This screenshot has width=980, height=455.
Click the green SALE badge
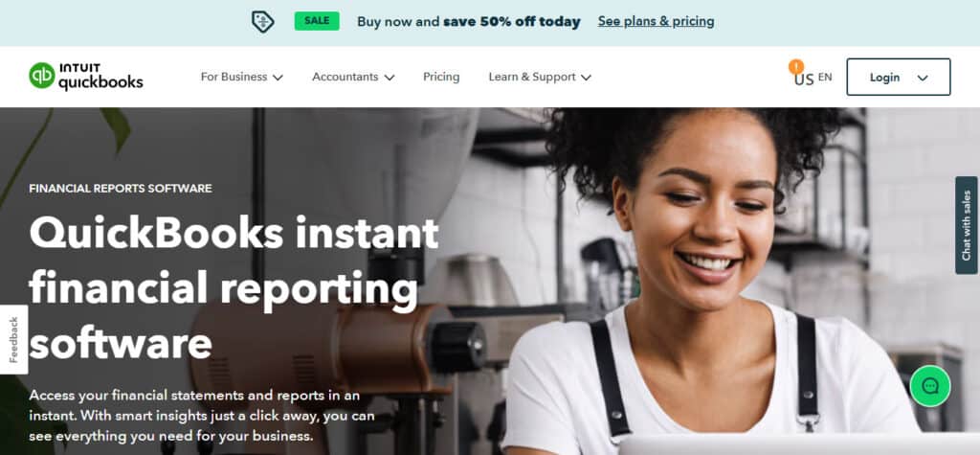pyautogui.click(x=317, y=21)
